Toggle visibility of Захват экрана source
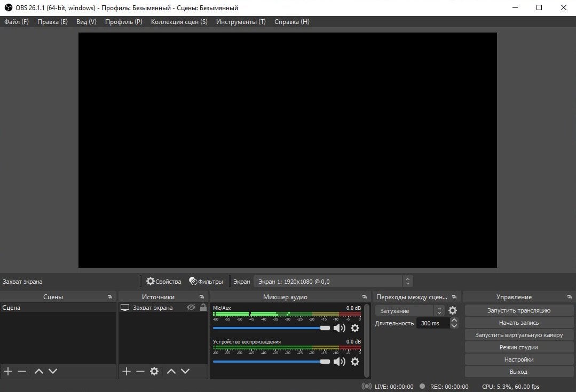The height and width of the screenshot is (392, 576). [191, 308]
